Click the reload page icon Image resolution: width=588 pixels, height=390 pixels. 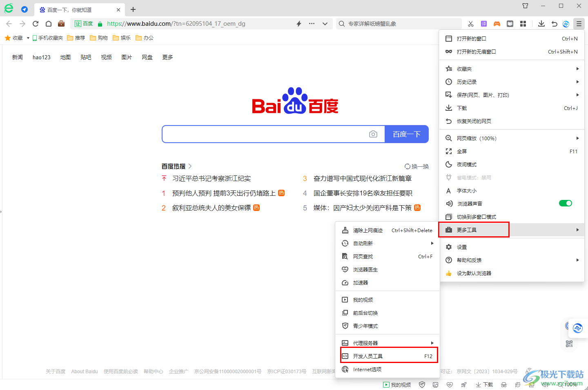tap(36, 24)
